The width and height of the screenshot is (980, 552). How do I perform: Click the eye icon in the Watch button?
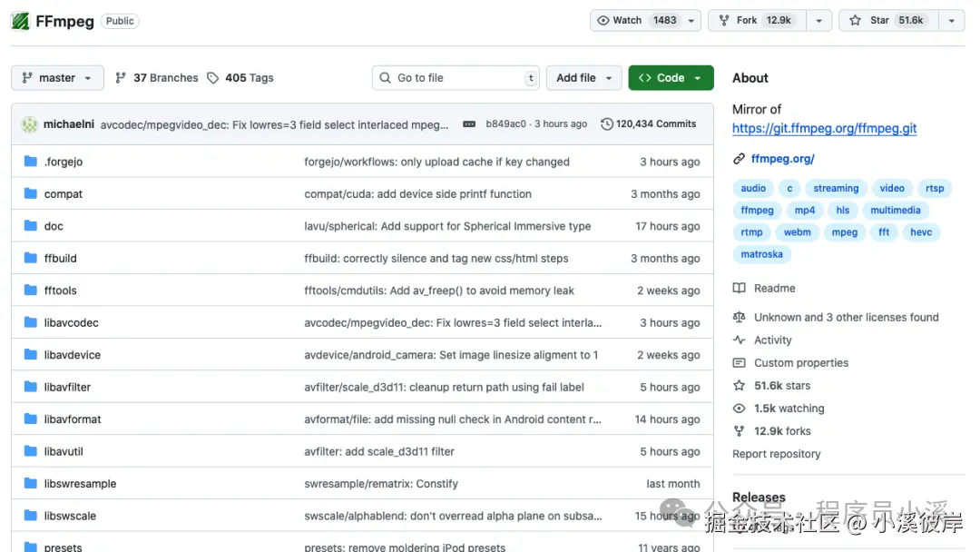[x=603, y=21]
